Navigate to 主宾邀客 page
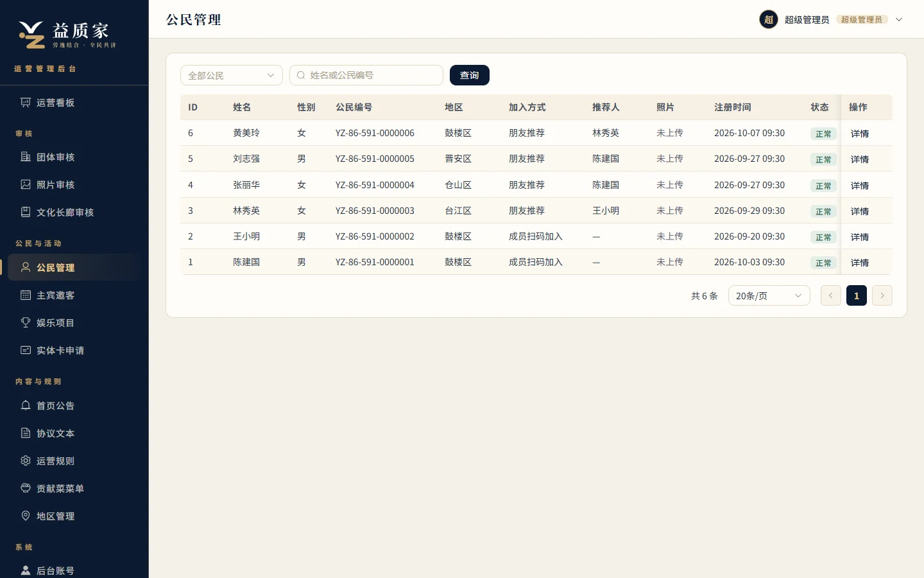This screenshot has width=924, height=578. 74,295
